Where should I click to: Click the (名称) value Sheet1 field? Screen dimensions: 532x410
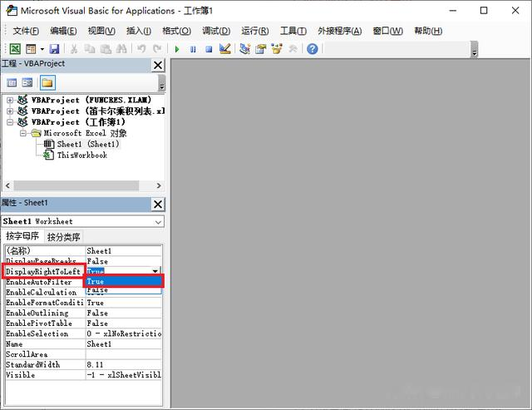tap(124, 251)
